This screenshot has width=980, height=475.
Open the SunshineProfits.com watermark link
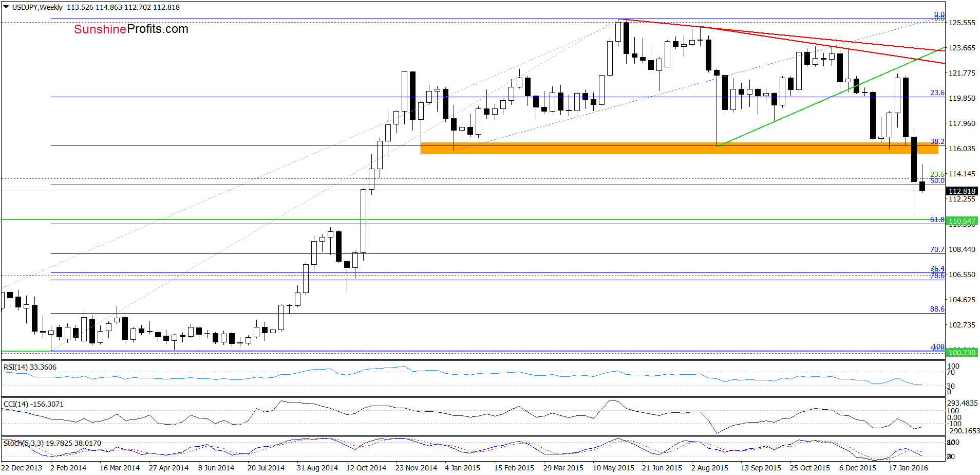131,29
